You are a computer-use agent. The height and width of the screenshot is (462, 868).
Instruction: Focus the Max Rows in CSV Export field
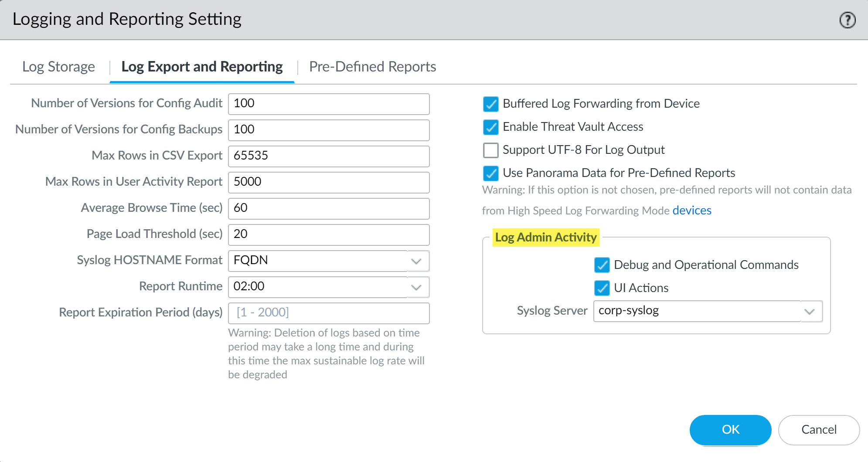(328, 156)
